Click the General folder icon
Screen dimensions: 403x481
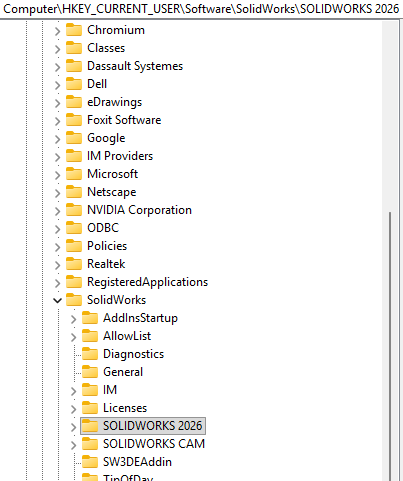point(90,372)
